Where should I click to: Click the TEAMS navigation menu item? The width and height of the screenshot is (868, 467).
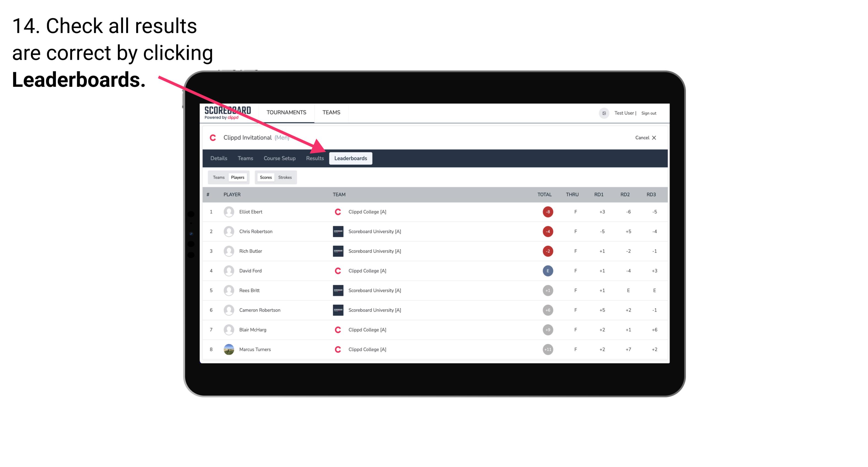click(x=332, y=113)
